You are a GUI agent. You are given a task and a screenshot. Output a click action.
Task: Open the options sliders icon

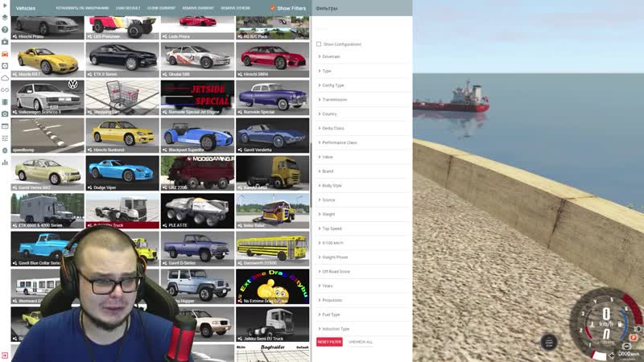5,138
